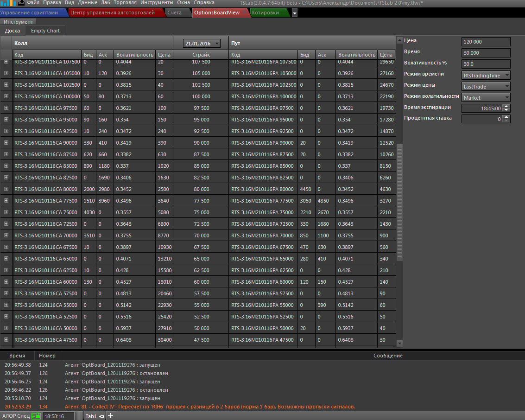Click strike cell 80 000
525x420 pixels.
(201, 189)
